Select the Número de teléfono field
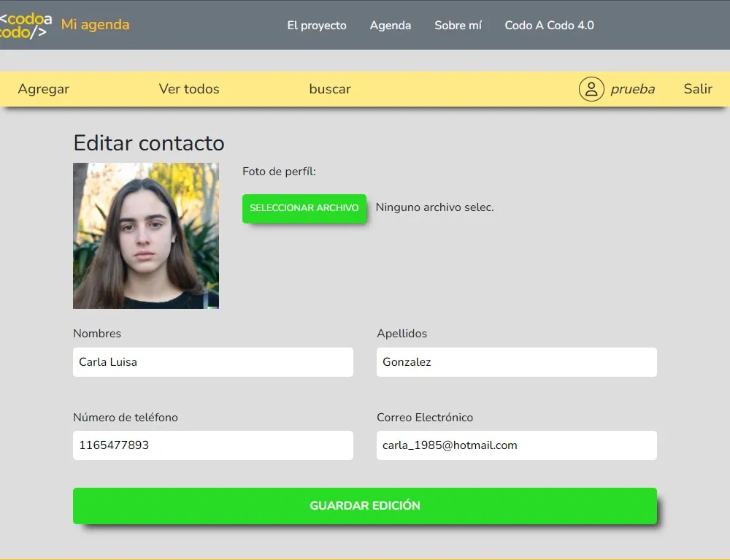 [213, 445]
